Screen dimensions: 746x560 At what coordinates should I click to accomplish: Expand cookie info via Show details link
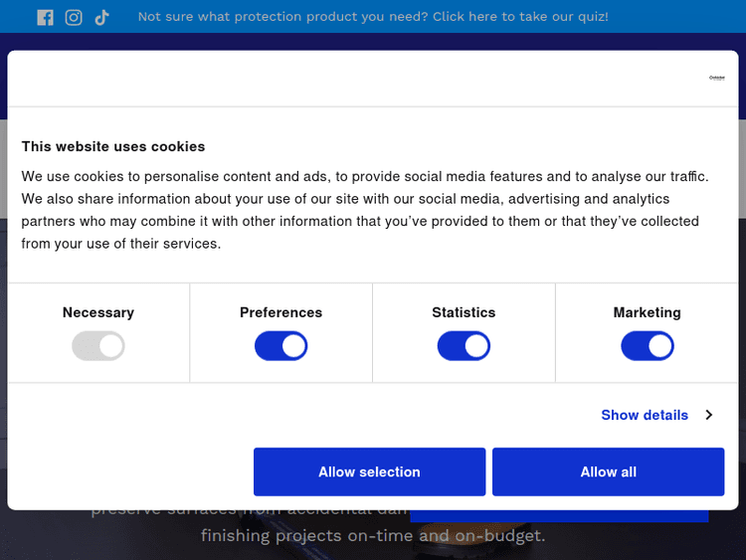tap(645, 415)
